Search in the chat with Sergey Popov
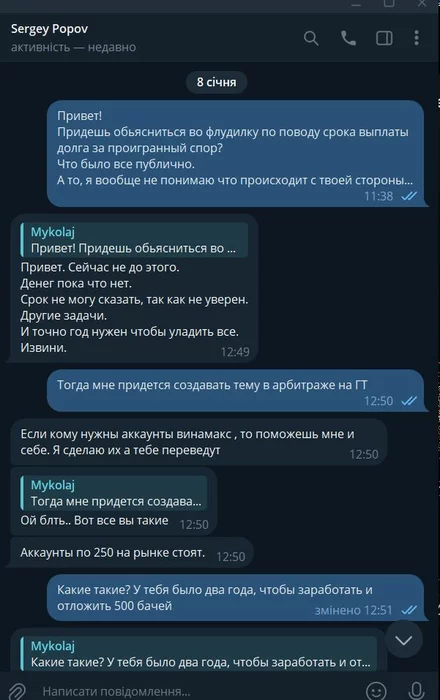Screen dimensions: 440x700 [311, 38]
